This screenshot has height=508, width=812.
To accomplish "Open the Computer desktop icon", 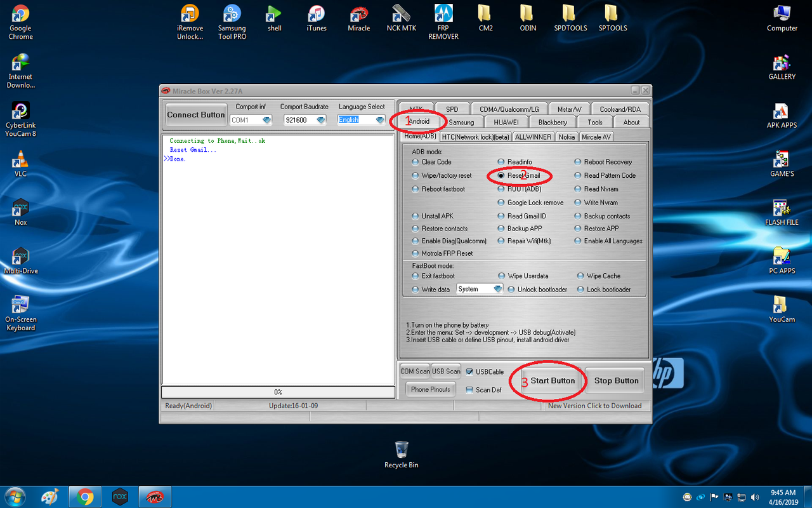I will 782,18.
